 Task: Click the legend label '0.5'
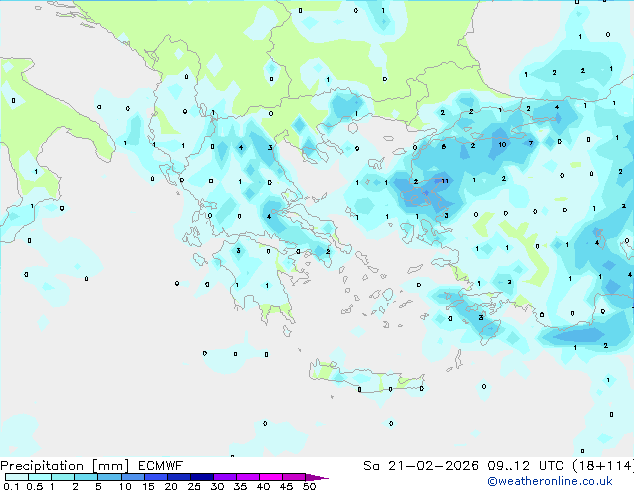pos(35,486)
